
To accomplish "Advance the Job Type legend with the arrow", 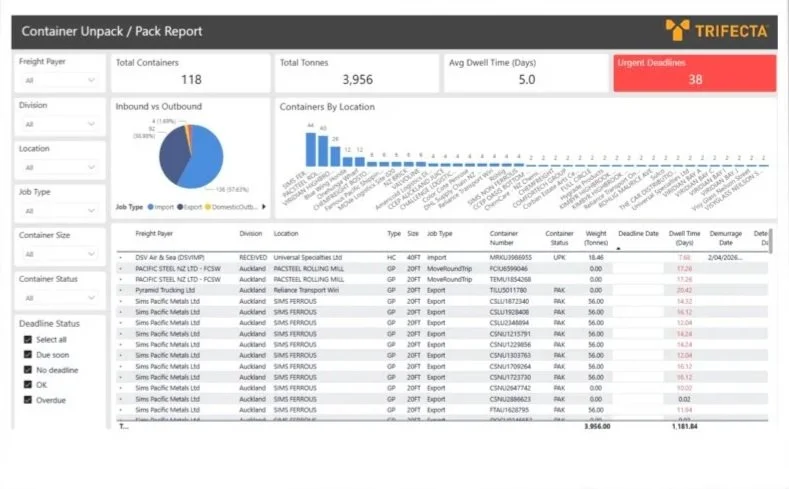I will pyautogui.click(x=264, y=207).
